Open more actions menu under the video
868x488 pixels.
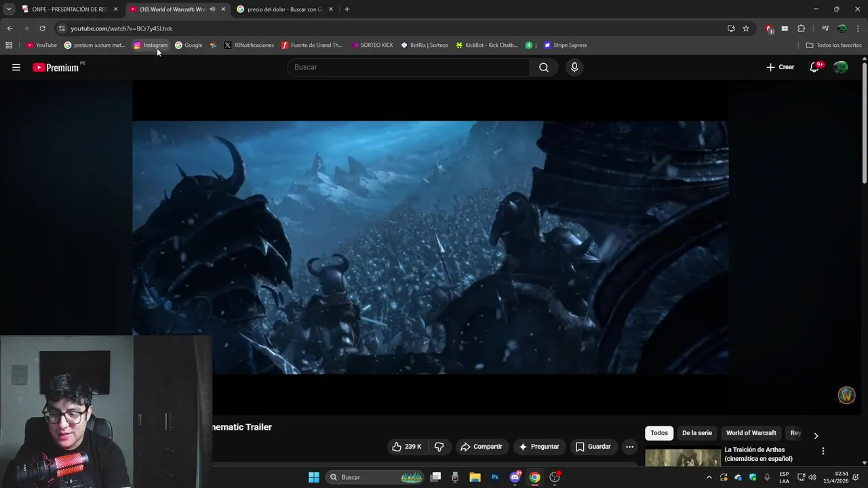coord(629,447)
